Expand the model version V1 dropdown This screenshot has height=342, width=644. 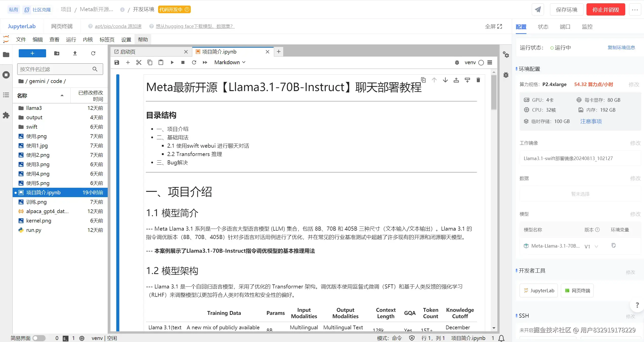click(596, 246)
